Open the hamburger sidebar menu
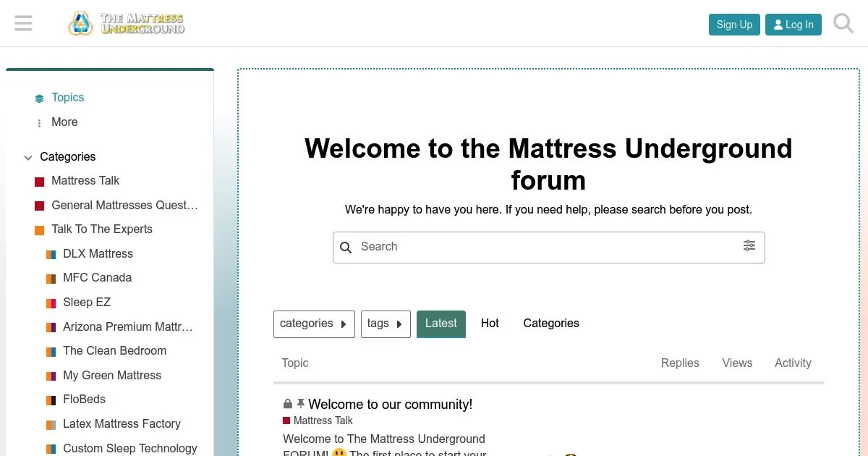This screenshot has height=456, width=868. (23, 24)
